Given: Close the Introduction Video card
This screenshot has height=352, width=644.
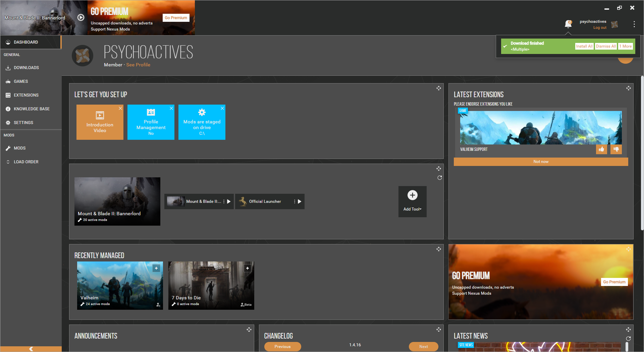Looking at the screenshot, I should point(120,108).
